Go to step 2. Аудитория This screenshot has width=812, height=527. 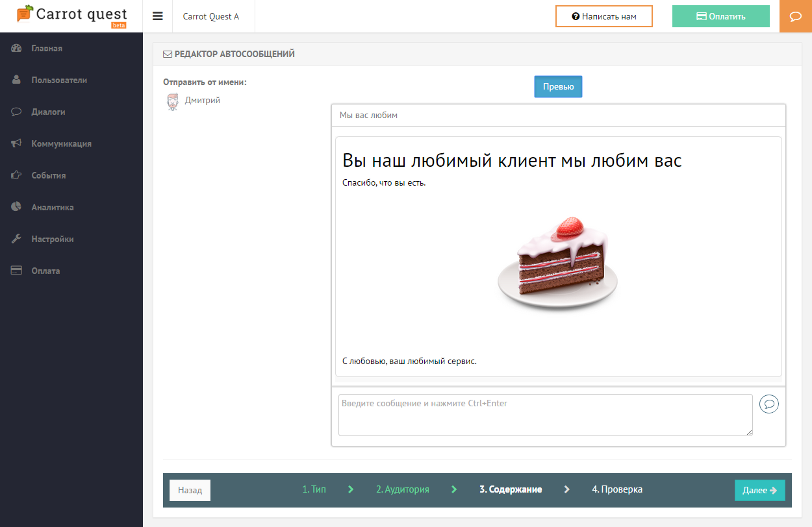click(x=403, y=489)
